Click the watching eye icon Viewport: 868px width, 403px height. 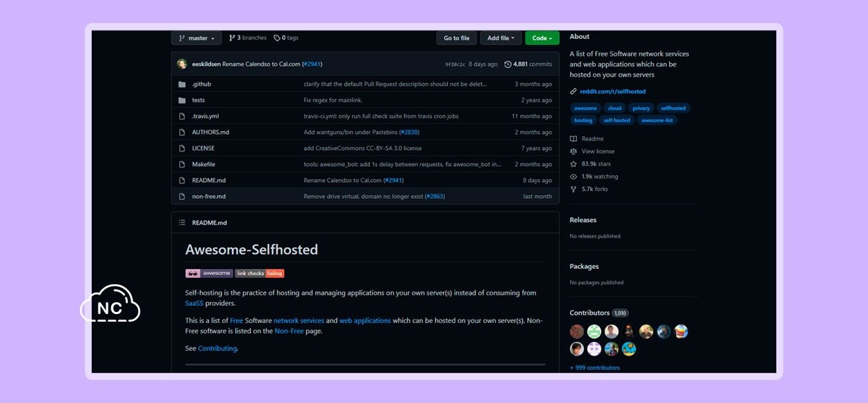574,176
